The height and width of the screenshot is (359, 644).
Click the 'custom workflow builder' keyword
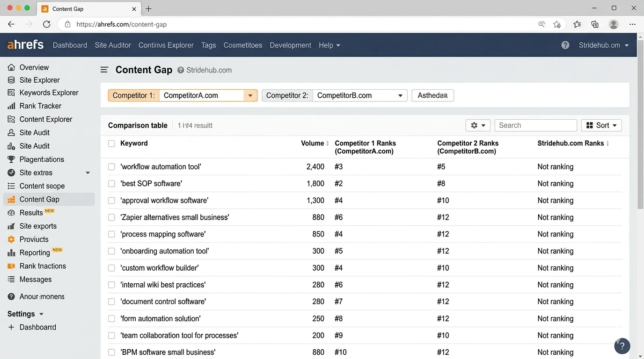[x=160, y=268]
